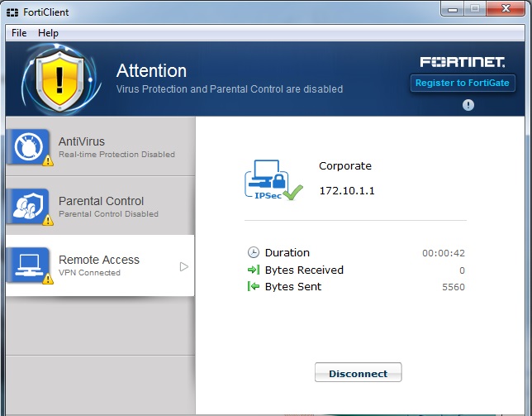This screenshot has width=532, height=416.
Task: Click Register to FortiGate button
Action: pos(462,83)
